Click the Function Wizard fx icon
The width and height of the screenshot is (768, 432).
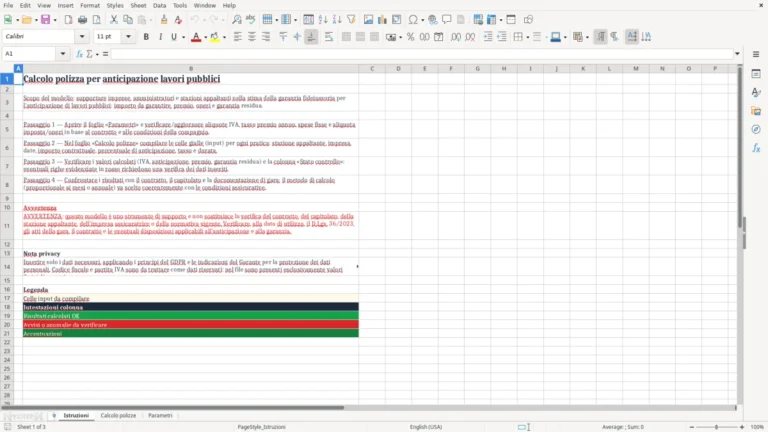tap(79, 54)
